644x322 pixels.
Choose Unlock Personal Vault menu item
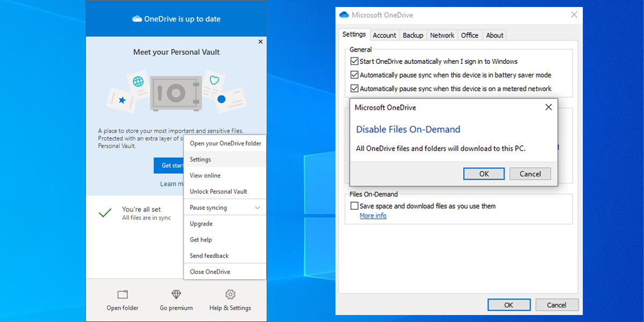tap(225, 192)
